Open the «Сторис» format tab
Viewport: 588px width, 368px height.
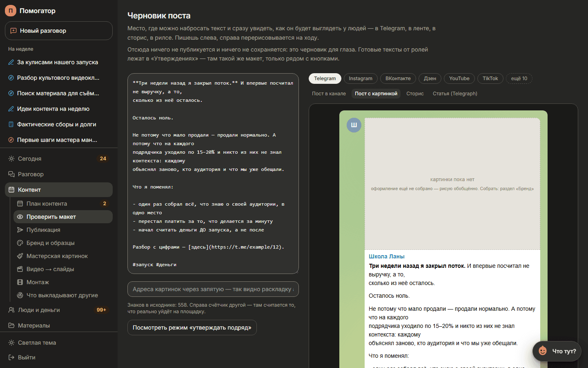click(415, 94)
